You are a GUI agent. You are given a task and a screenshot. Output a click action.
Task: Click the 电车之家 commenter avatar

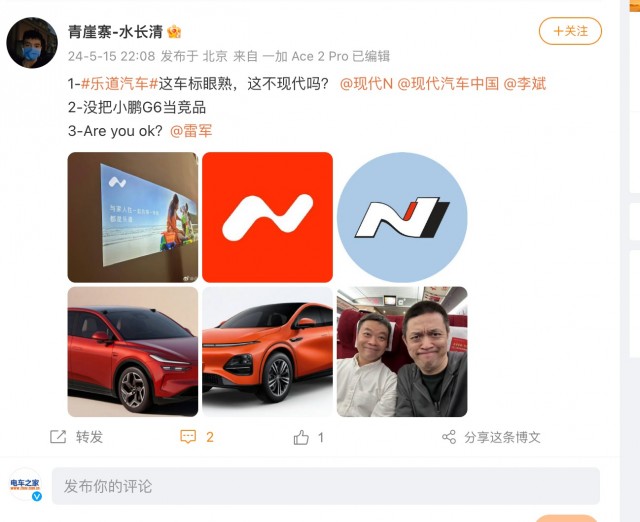point(25,484)
